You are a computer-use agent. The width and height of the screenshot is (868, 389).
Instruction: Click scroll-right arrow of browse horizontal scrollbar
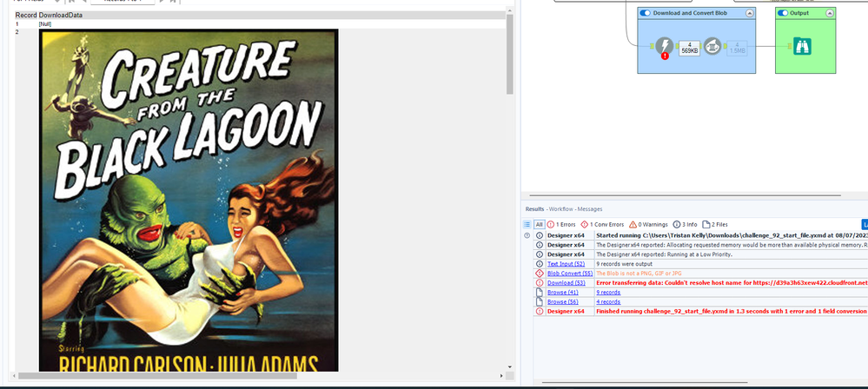(501, 376)
